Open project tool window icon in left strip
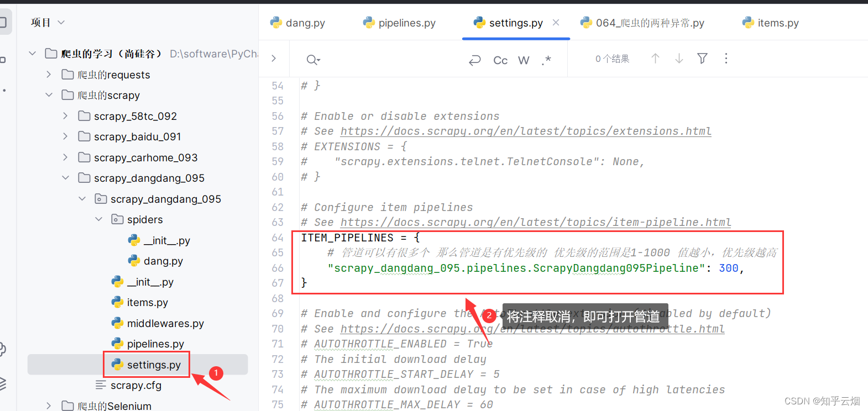868x411 pixels. (3, 22)
